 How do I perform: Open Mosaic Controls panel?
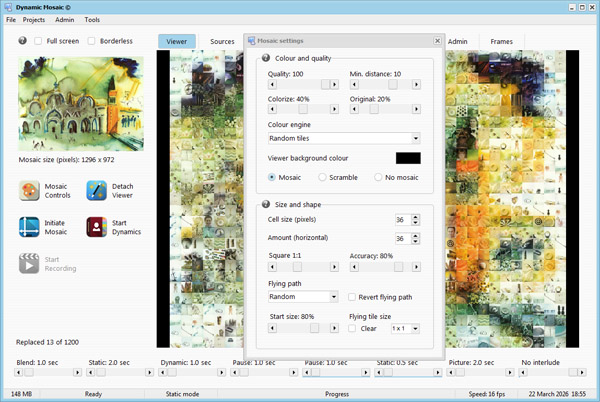[x=29, y=190]
